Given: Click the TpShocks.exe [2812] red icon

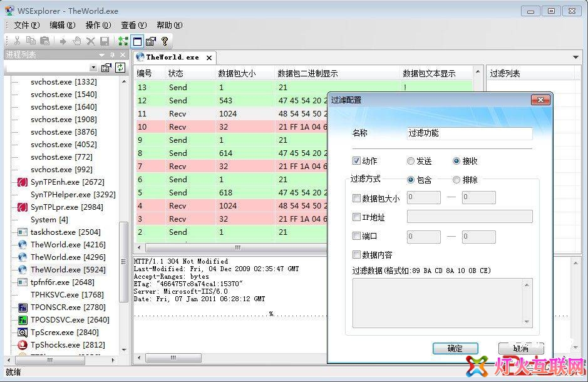Looking at the screenshot, I should (x=23, y=345).
